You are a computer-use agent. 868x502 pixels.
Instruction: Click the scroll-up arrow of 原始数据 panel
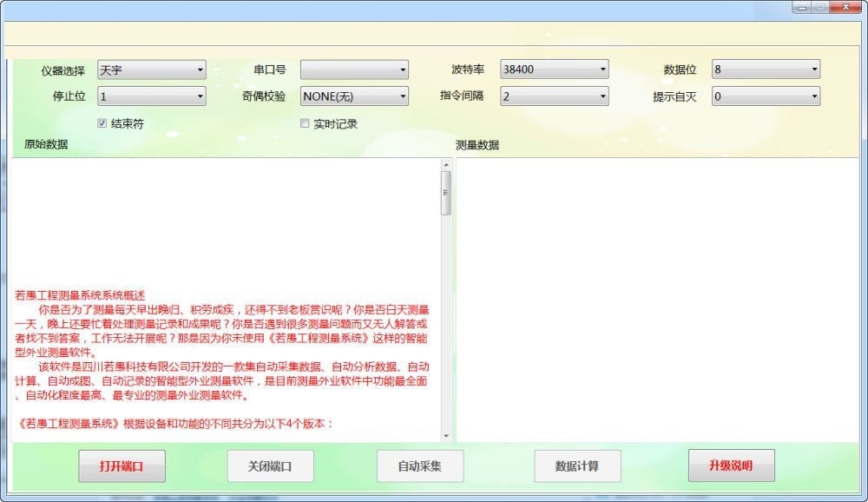click(446, 164)
